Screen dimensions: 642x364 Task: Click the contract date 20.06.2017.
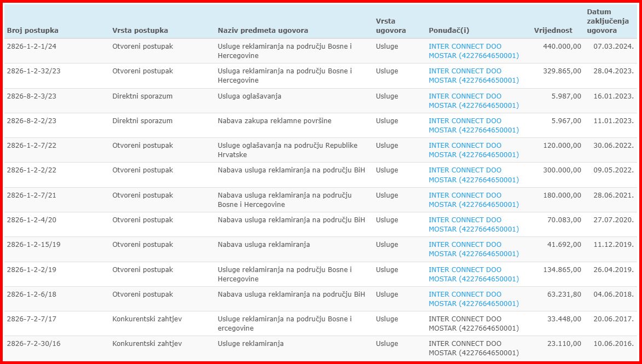[x=614, y=319]
